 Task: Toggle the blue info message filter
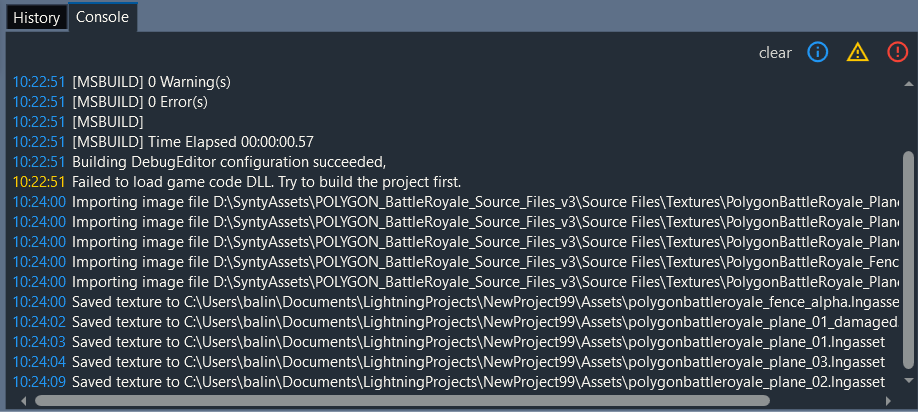[817, 53]
